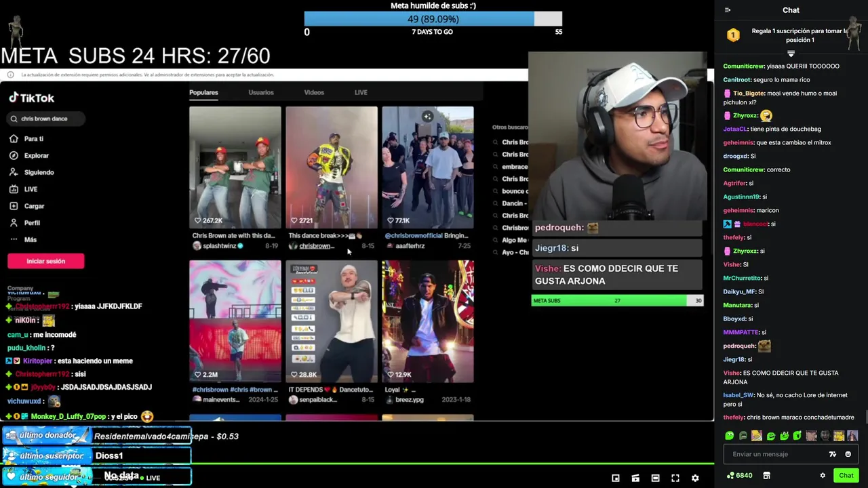Click Tio_Bigote's message in chat

[x=780, y=97]
